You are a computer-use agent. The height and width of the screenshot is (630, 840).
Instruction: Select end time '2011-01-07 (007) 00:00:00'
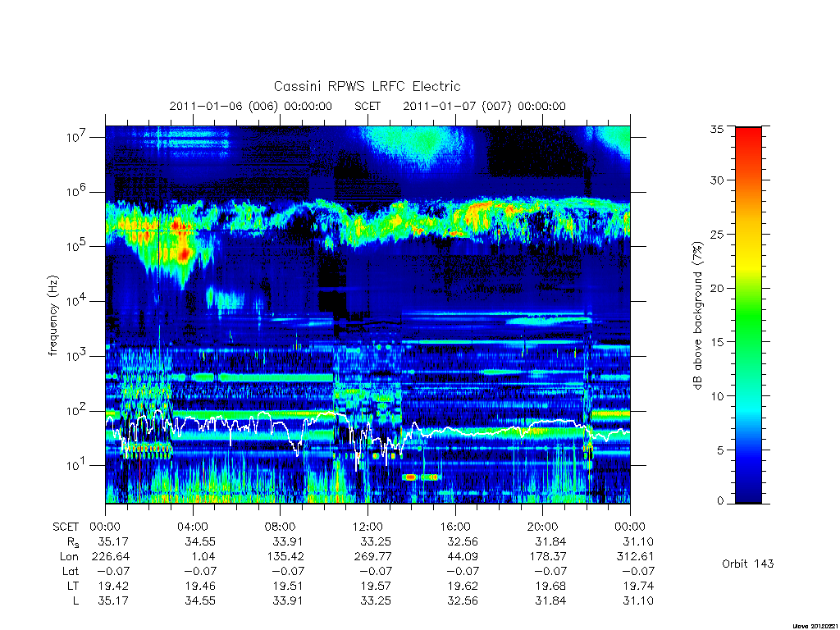(x=484, y=106)
